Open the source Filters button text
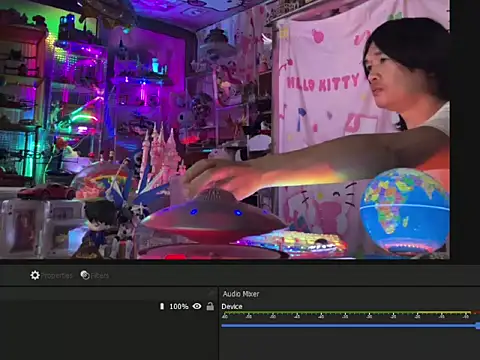480x360 pixels. [100, 275]
